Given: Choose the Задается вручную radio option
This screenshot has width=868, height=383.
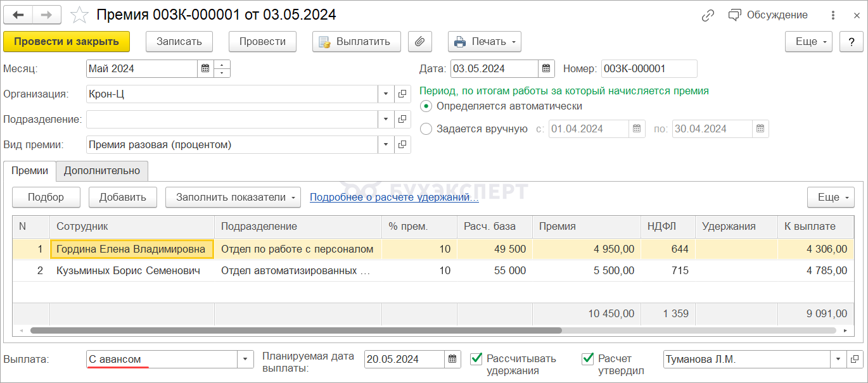Looking at the screenshot, I should [426, 129].
